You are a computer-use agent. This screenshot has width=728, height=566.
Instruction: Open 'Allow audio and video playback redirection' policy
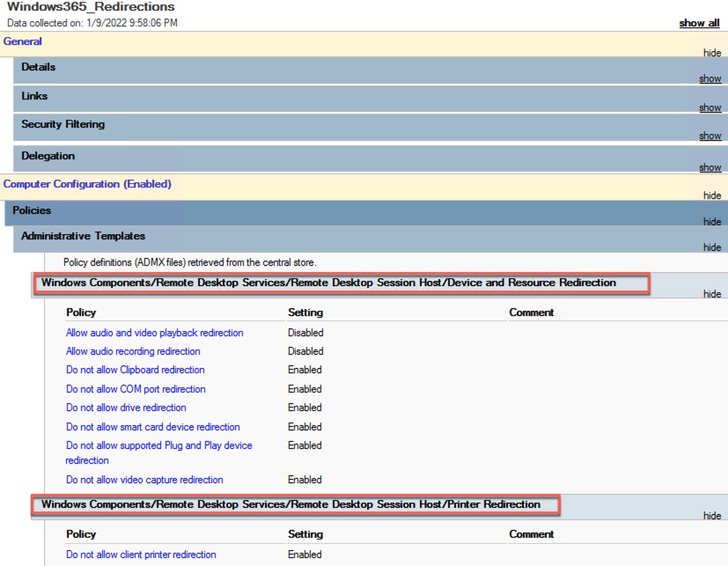155,333
